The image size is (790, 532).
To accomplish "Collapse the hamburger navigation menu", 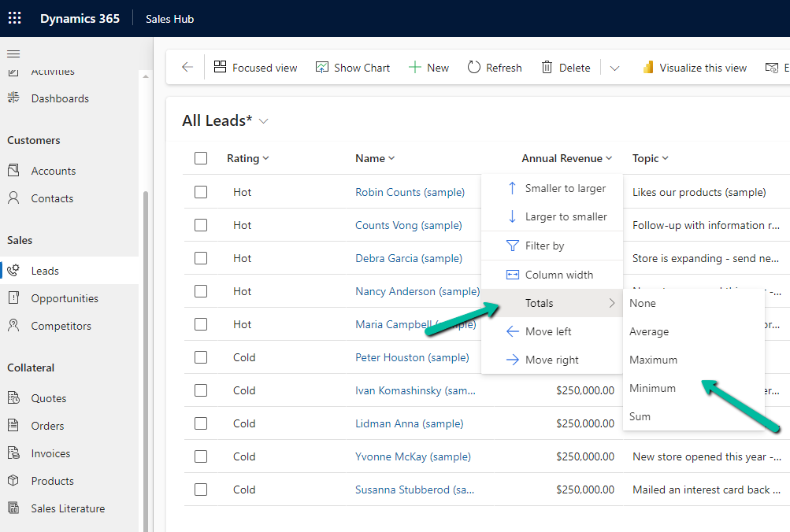I will pos(13,54).
